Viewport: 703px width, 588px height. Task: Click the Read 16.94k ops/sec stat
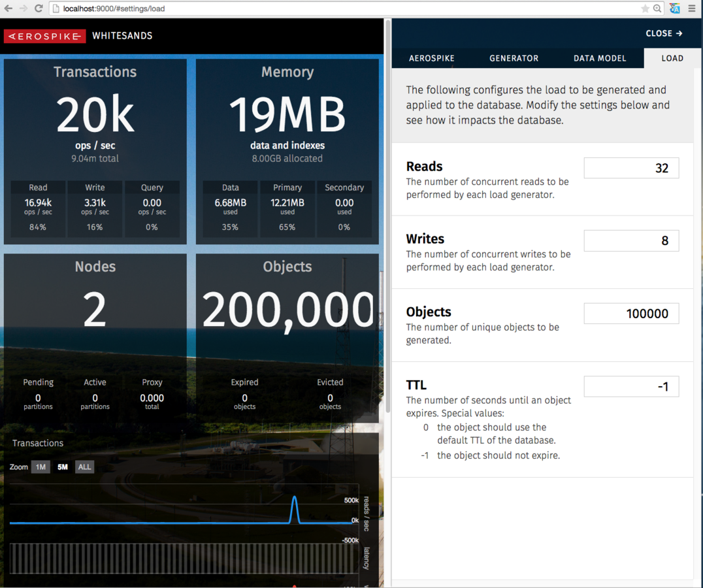(x=38, y=208)
